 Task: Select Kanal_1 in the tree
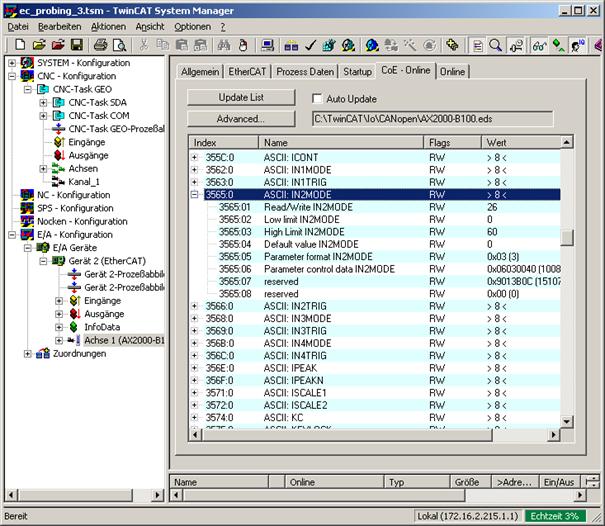(x=84, y=182)
